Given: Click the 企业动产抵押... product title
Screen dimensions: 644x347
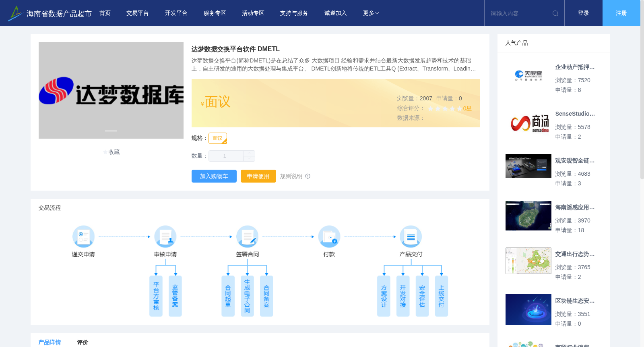Looking at the screenshot, I should pyautogui.click(x=575, y=67).
